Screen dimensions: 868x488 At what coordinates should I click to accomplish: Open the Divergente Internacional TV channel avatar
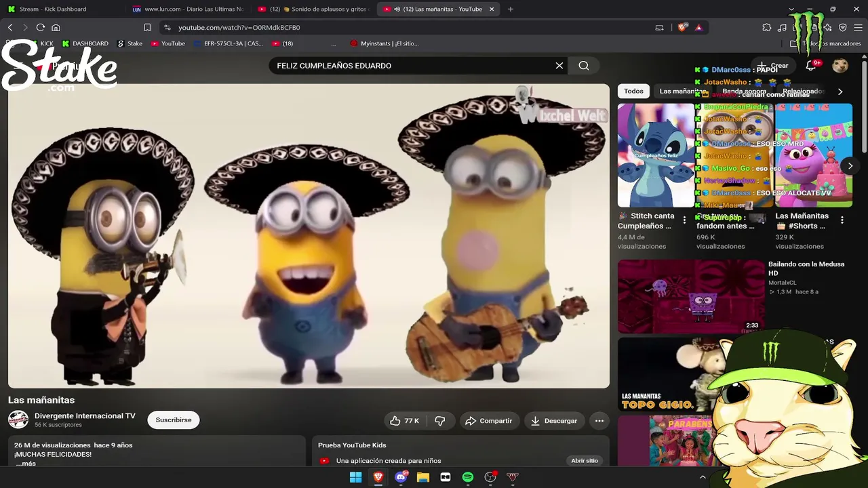click(18, 420)
